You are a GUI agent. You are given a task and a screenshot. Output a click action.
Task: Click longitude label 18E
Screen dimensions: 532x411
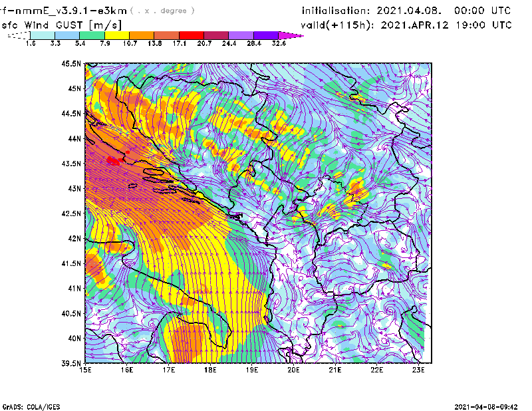tap(210, 370)
